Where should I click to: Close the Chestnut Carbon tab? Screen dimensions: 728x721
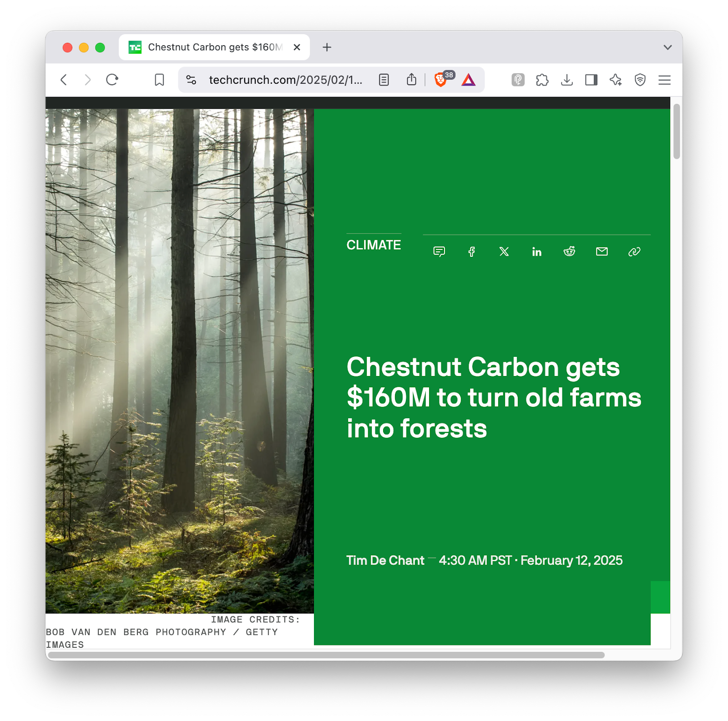[297, 47]
